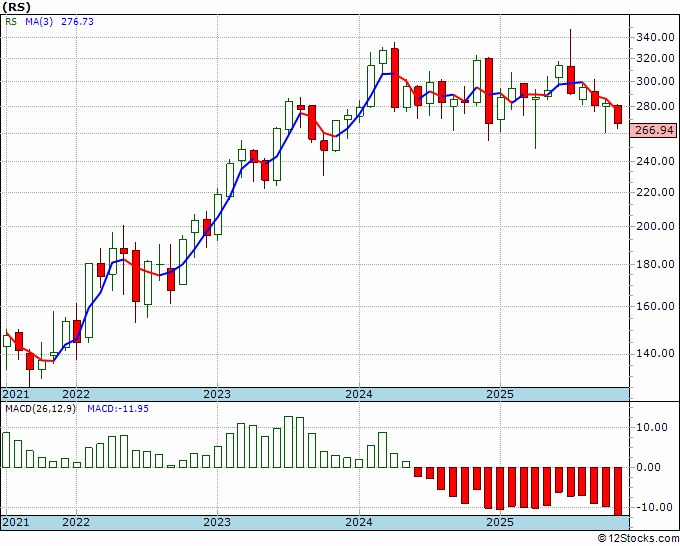Click 2025 on the price chart timeline
Screen dimensions: 680x546
click(500, 394)
